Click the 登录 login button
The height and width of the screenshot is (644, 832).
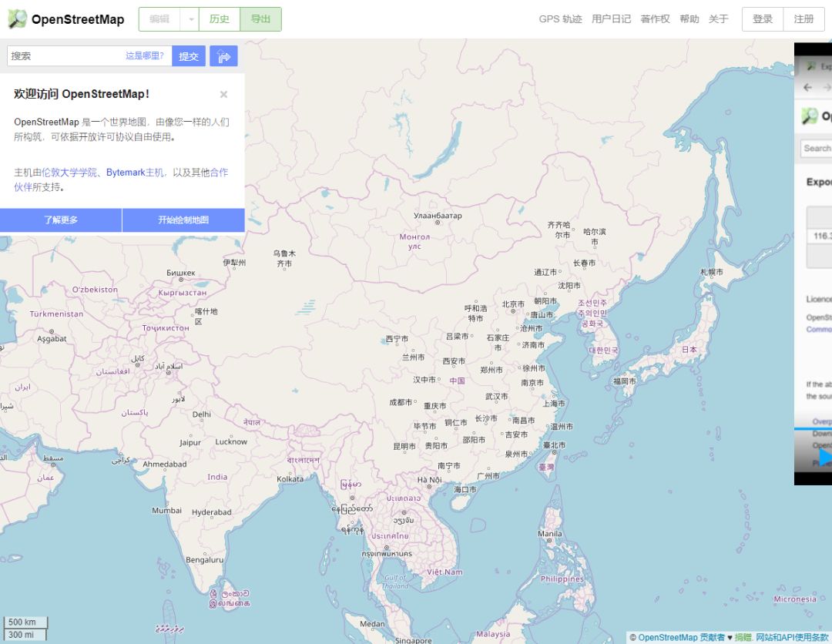(x=763, y=19)
